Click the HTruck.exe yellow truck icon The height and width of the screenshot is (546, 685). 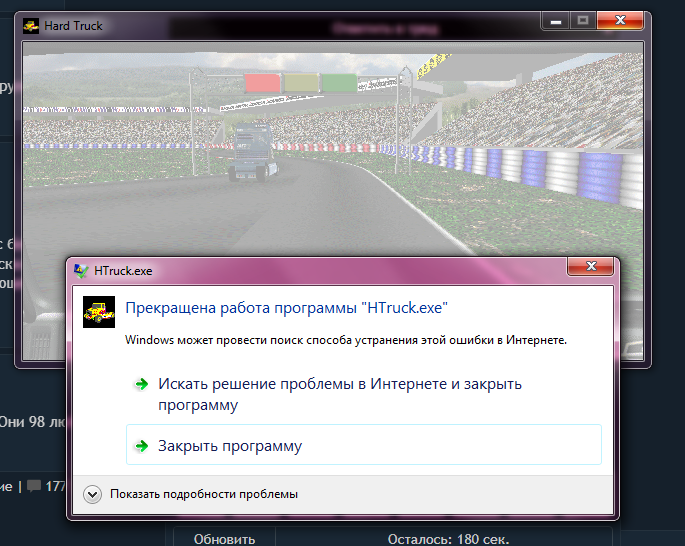point(99,312)
